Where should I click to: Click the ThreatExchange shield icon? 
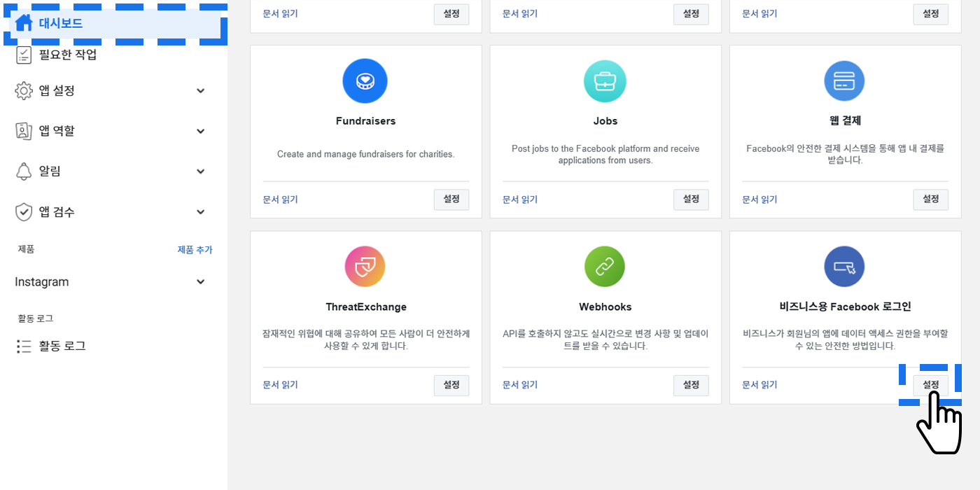click(x=365, y=267)
